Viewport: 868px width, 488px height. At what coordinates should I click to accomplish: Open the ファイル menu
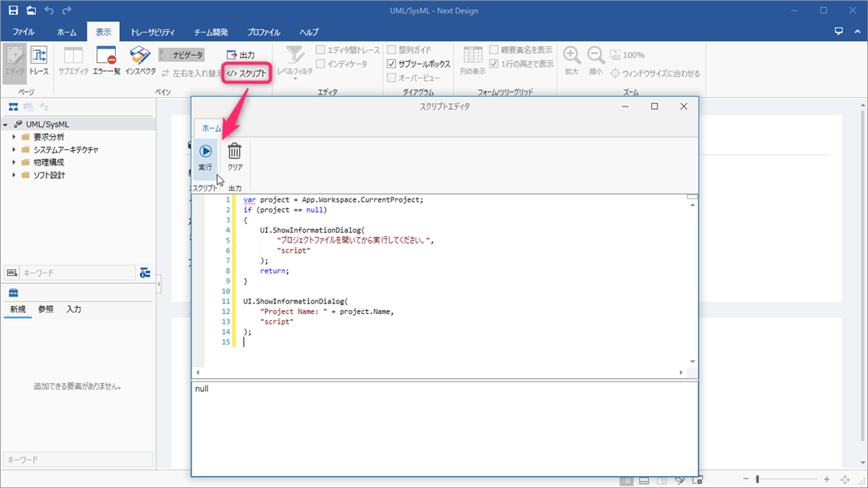point(23,32)
